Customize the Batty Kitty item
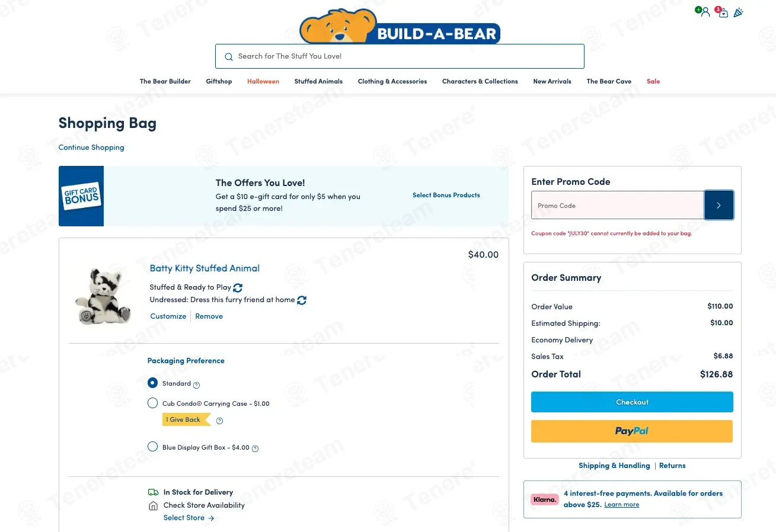Image resolution: width=776 pixels, height=532 pixels. point(168,316)
